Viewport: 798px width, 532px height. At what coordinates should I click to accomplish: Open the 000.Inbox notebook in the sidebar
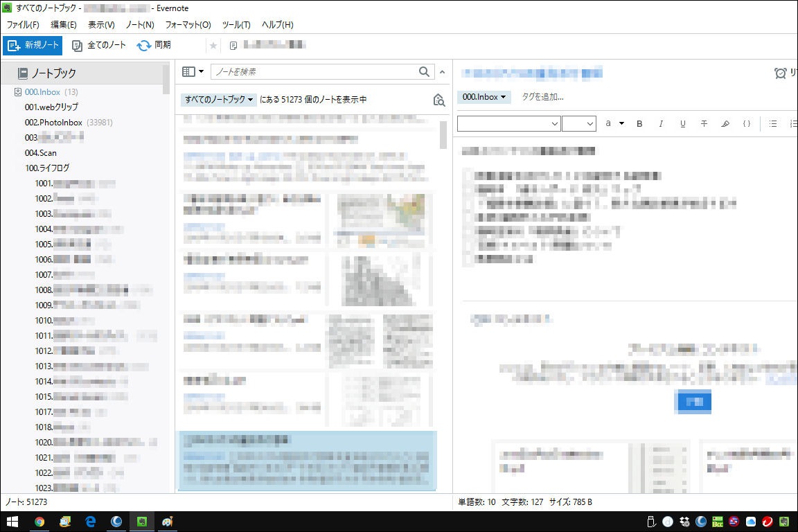42,92
